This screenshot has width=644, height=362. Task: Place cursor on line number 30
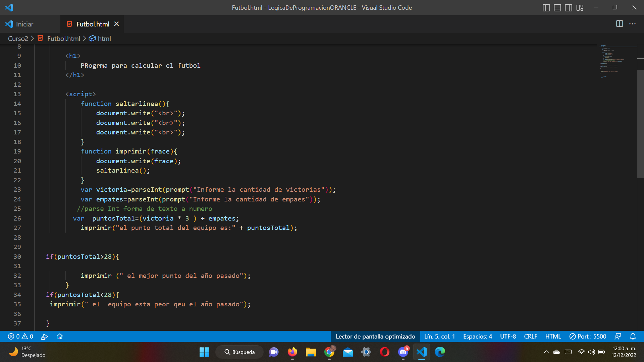(17, 257)
